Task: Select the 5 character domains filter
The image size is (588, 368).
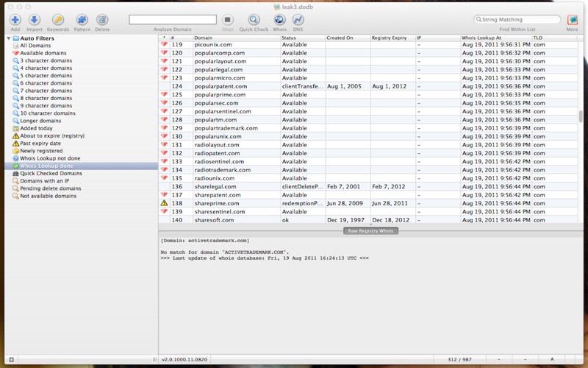Action: pos(46,76)
